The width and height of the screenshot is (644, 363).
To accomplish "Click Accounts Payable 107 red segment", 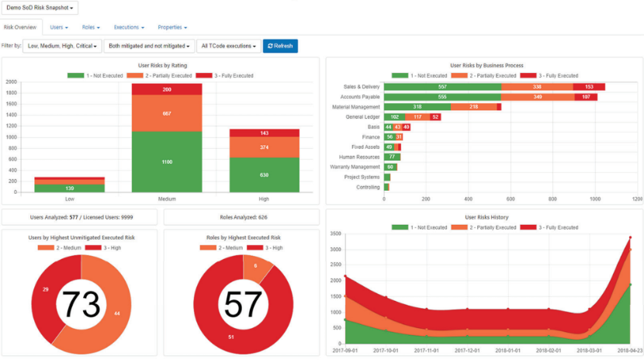I will pyautogui.click(x=586, y=97).
